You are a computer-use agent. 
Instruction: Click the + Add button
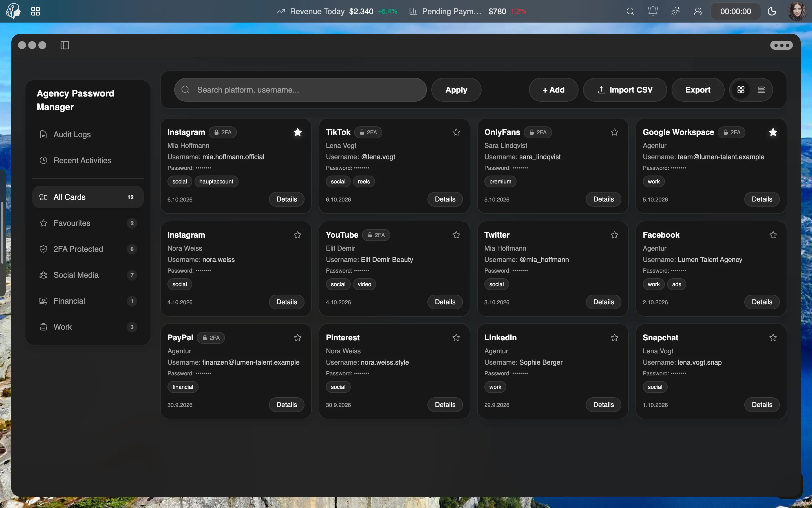(x=553, y=90)
